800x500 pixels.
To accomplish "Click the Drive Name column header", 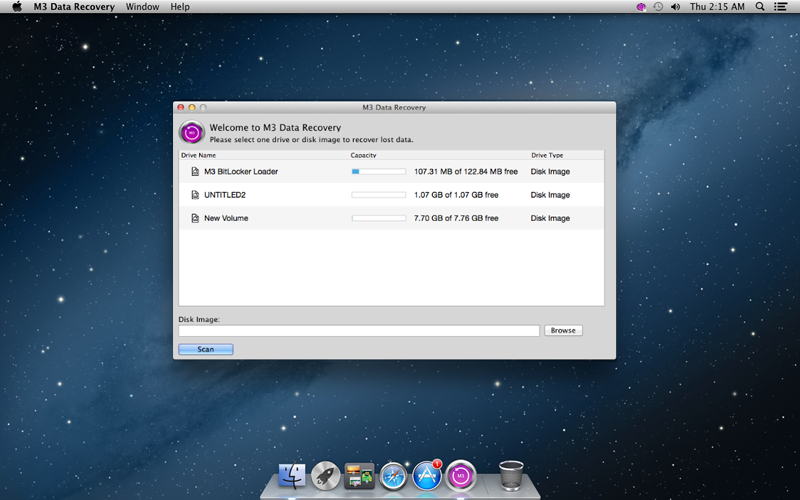I will 198,155.
